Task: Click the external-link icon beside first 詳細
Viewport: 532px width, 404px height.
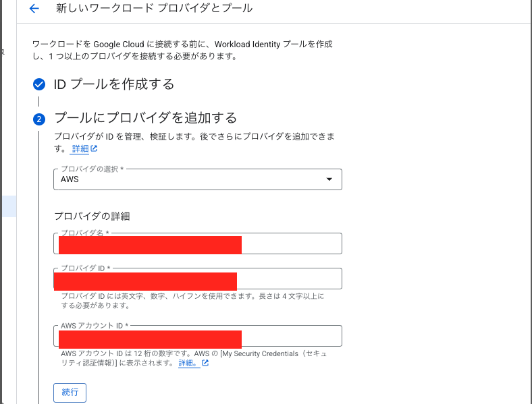Action: click(94, 148)
